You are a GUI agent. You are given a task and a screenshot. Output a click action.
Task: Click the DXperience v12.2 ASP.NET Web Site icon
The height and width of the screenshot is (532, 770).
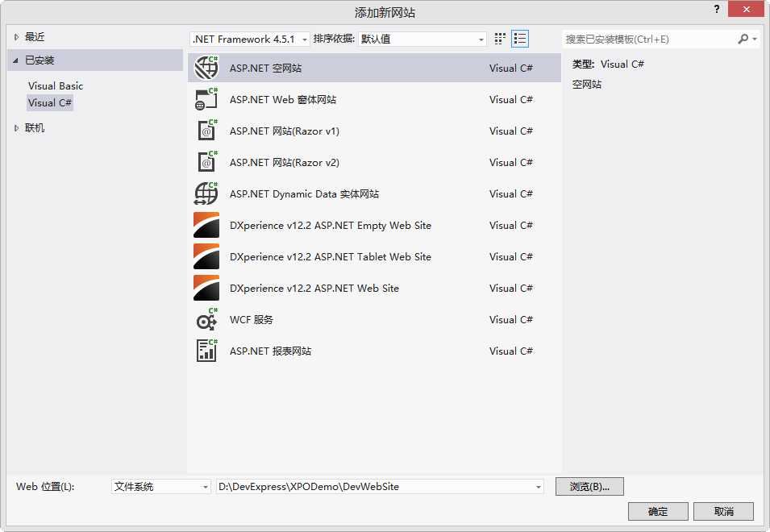pos(206,288)
